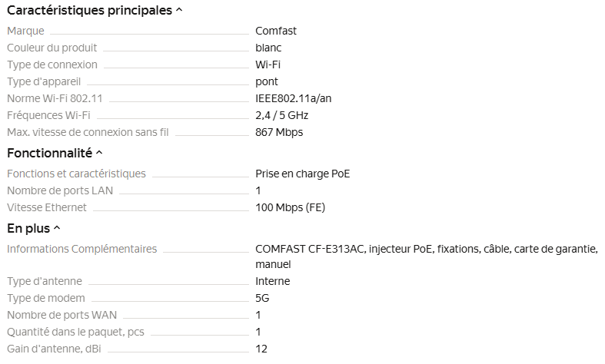Click the Prise en charge PoE value

coord(302,174)
